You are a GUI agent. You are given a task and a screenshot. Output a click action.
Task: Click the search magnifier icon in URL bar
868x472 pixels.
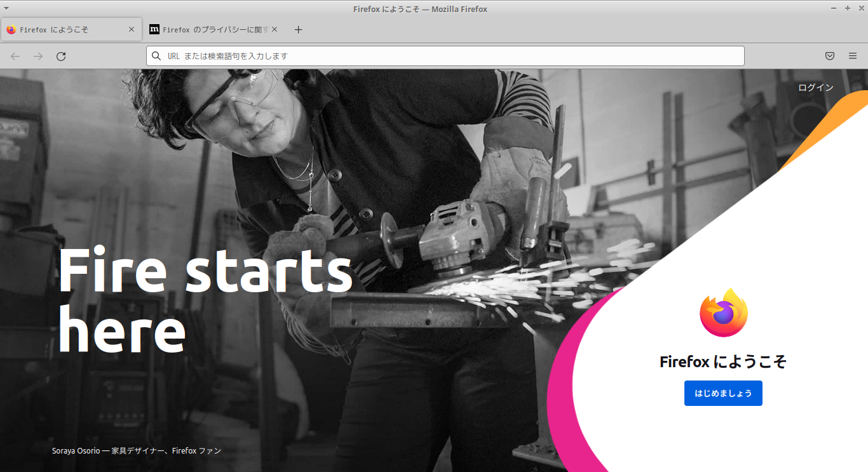click(x=156, y=56)
